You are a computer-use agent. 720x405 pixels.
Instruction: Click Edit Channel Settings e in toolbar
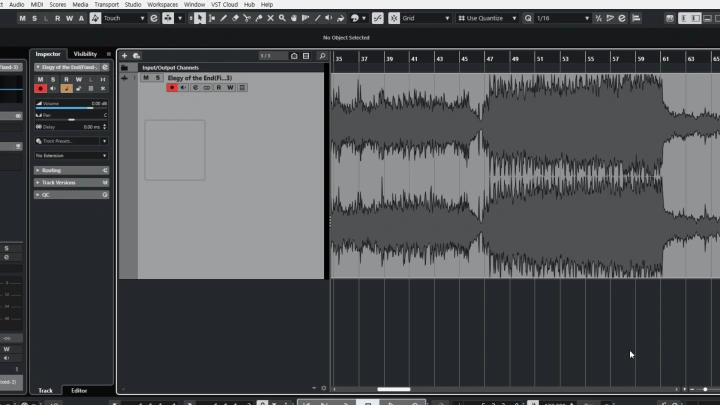coord(154,18)
